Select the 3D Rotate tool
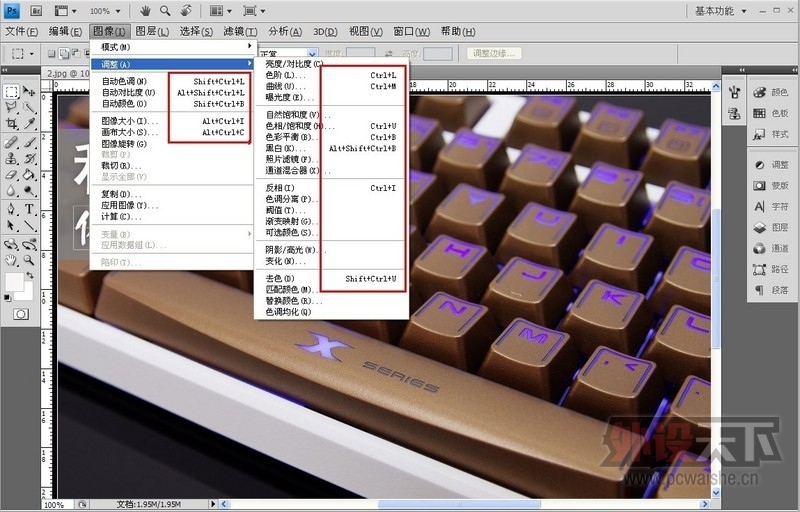The image size is (800, 512). pyautogui.click(x=11, y=244)
